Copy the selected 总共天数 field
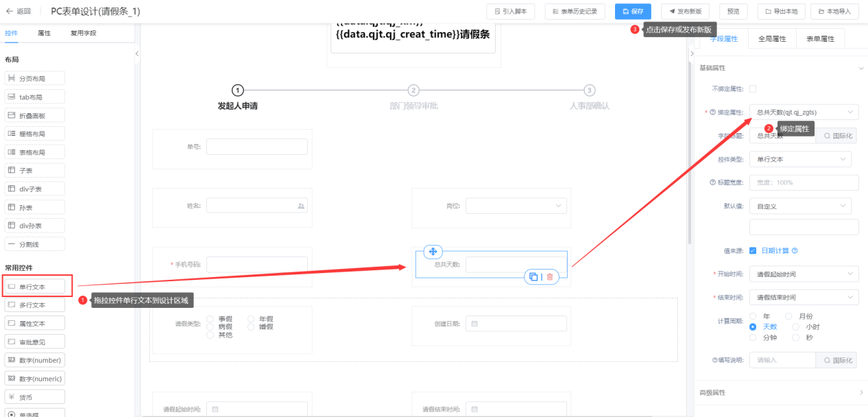Viewport: 868px width, 417px height. click(x=533, y=277)
